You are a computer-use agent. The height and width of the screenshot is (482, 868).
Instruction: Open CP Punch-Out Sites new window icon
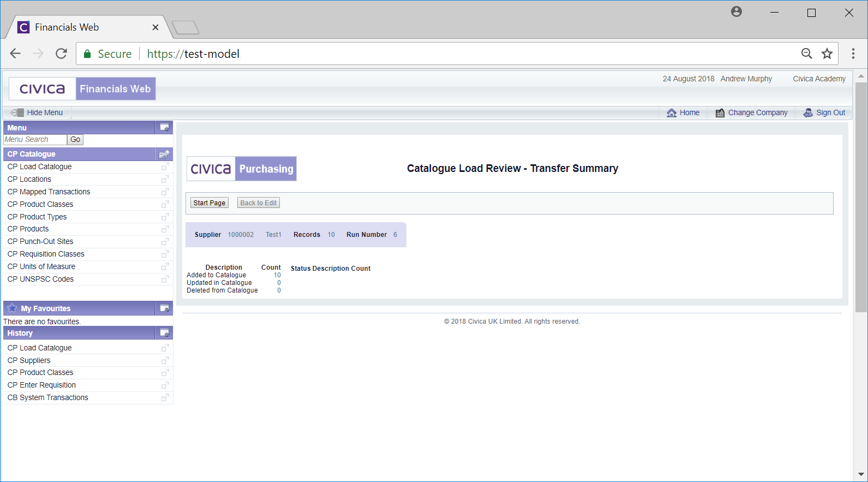coord(165,241)
